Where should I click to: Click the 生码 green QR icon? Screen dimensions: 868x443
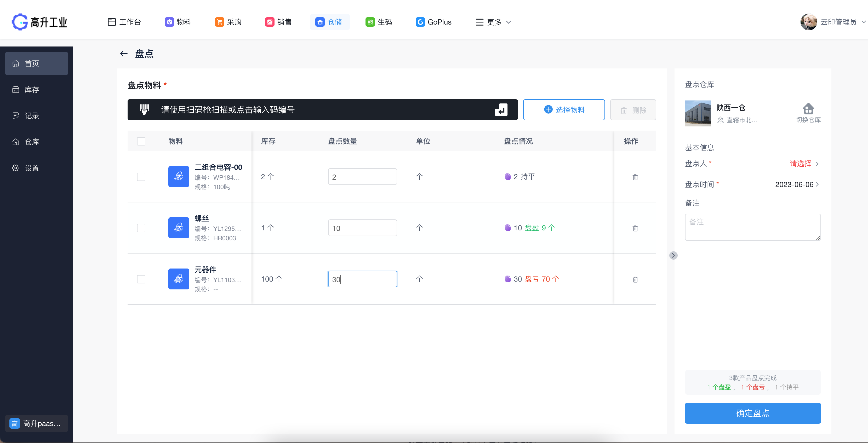[370, 22]
